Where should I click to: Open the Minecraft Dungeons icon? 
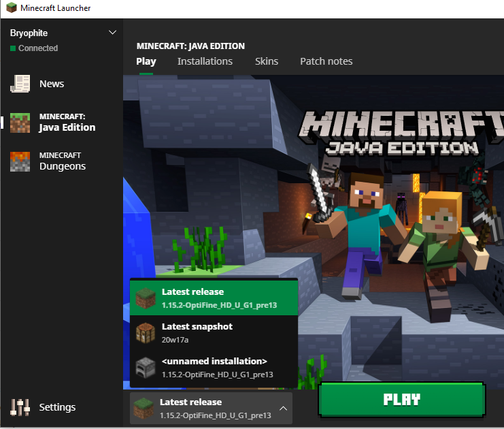pos(20,161)
